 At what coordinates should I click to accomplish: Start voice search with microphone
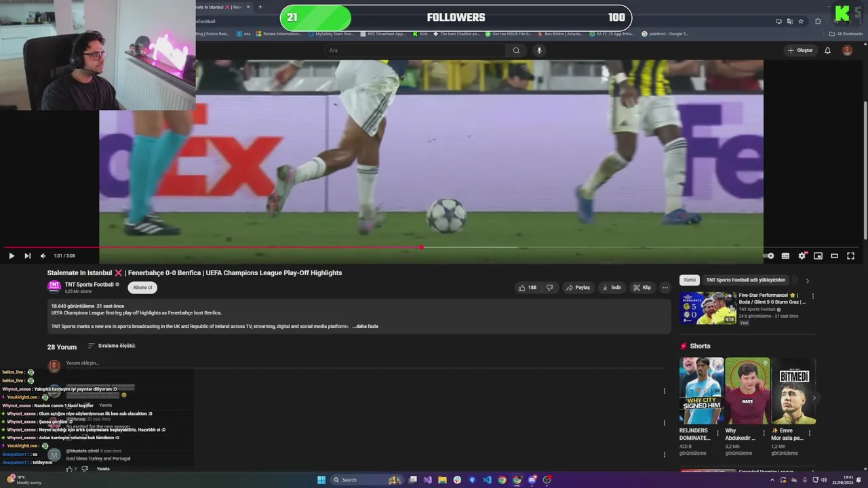tap(539, 50)
